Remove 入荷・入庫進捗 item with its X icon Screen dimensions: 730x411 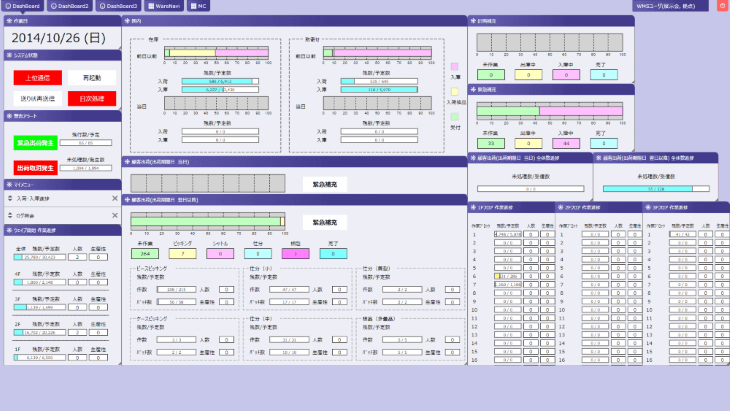pyautogui.click(x=114, y=199)
